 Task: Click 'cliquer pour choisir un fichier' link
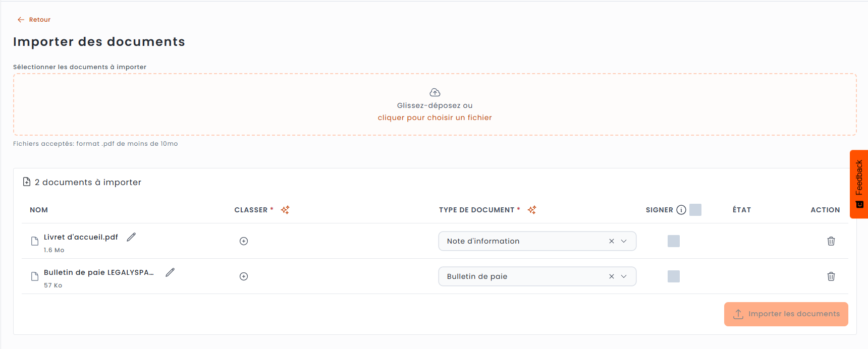(x=435, y=118)
